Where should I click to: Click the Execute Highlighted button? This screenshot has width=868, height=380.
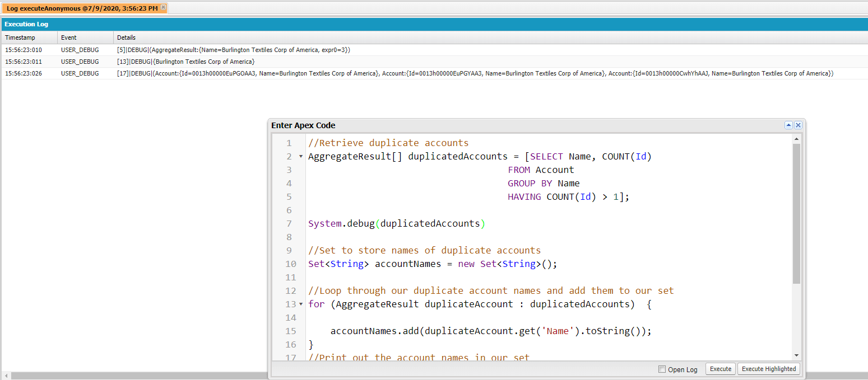pyautogui.click(x=768, y=369)
